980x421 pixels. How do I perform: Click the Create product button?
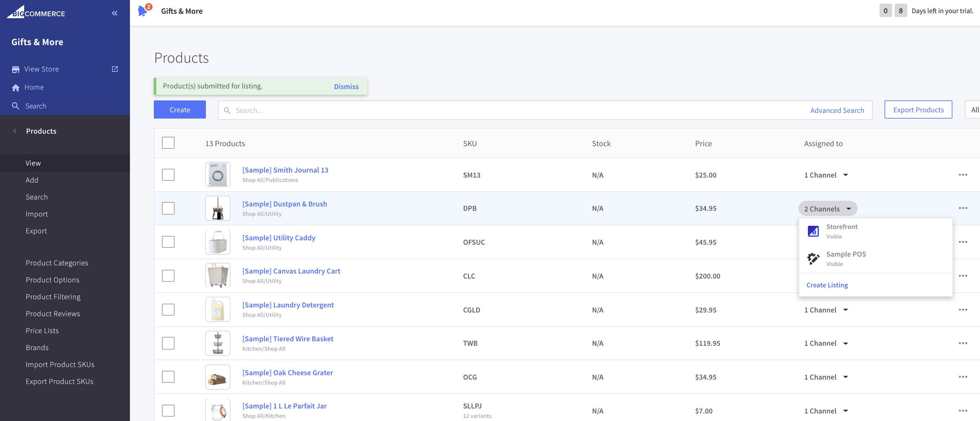[179, 109]
